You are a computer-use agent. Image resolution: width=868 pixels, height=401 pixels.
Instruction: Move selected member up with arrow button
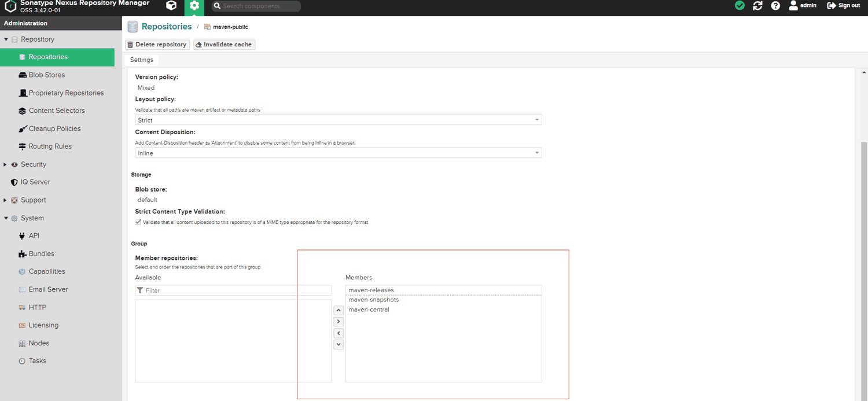(339, 310)
